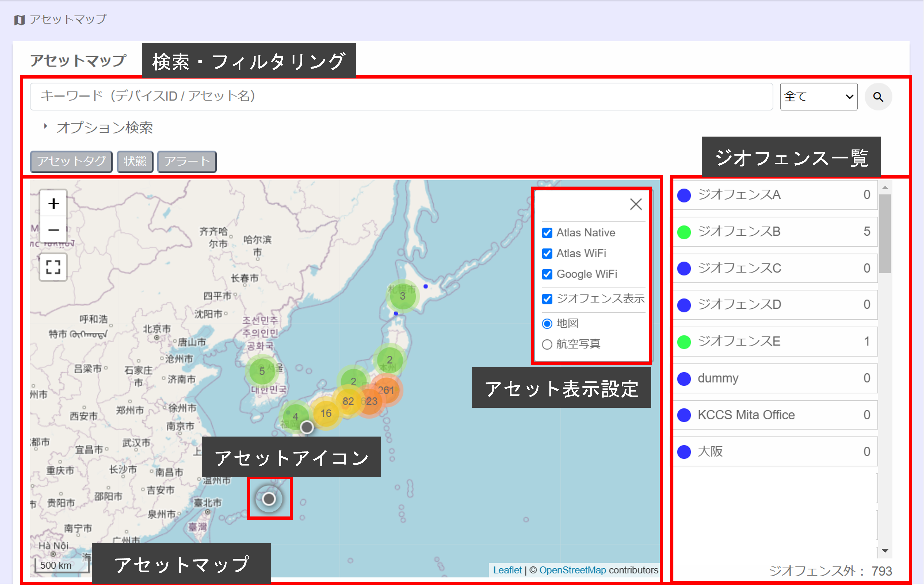Select the 大阪 geofence row

tap(776, 452)
